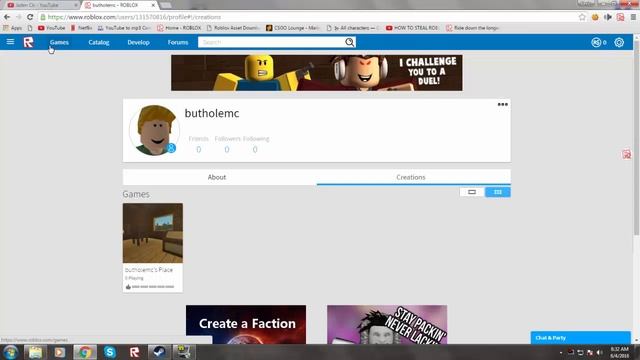The height and width of the screenshot is (360, 640).
Task: Switch games to slideshow view
Action: click(472, 192)
